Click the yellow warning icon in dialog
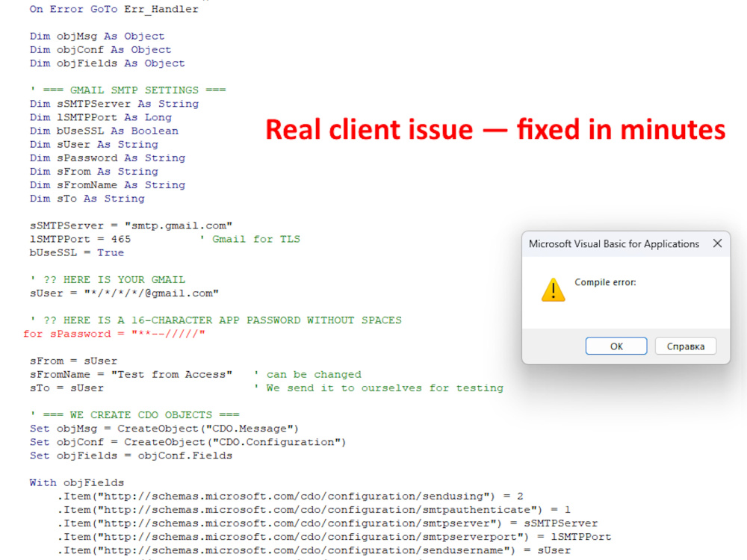The width and height of the screenshot is (747, 560). (x=553, y=290)
